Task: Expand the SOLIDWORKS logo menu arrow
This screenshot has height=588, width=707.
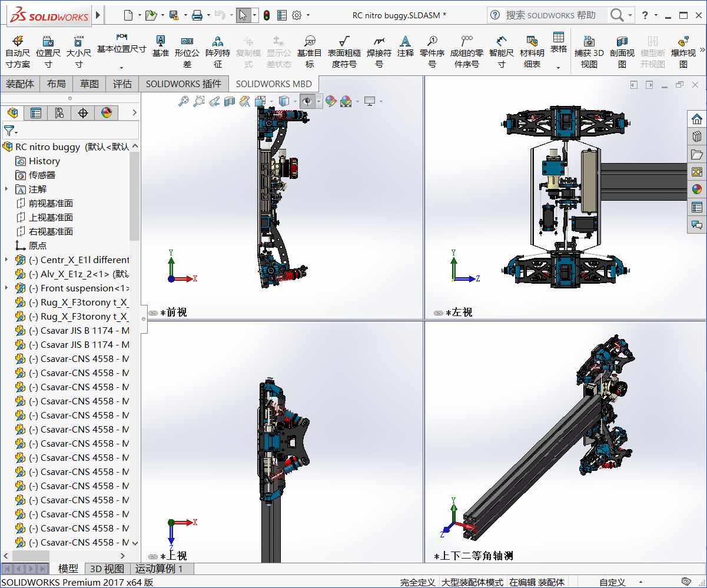Action: (x=98, y=15)
